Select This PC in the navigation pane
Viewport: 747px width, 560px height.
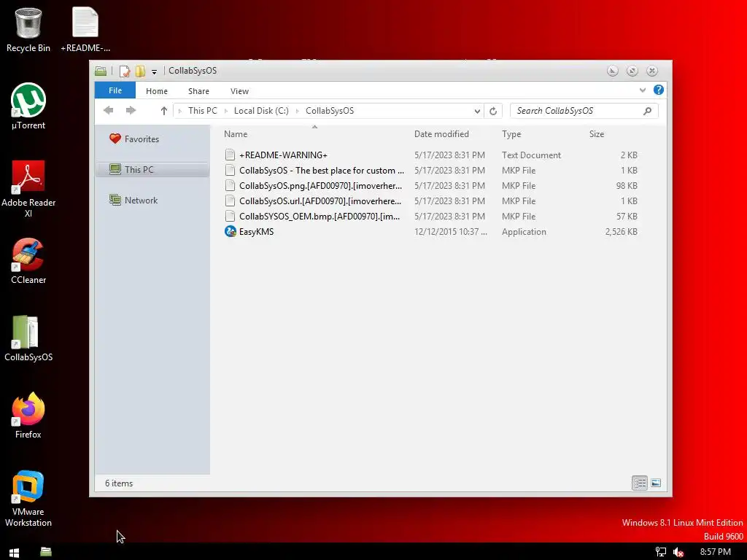tap(152, 169)
